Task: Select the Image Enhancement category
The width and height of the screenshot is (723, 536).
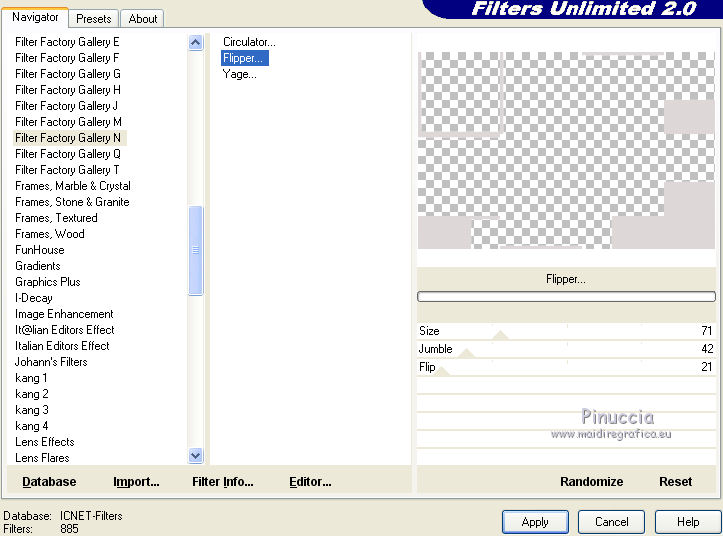Action: click(x=64, y=314)
